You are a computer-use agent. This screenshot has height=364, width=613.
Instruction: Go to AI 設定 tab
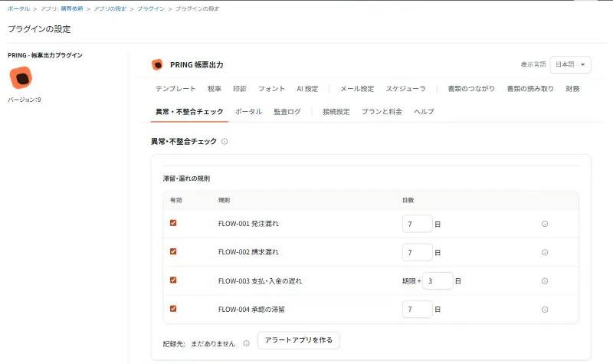(307, 89)
